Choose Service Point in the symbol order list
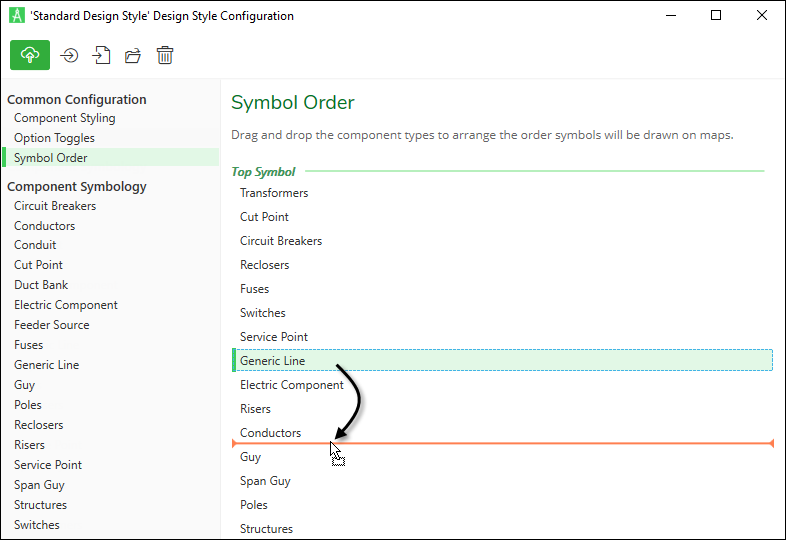The image size is (786, 540). tap(274, 337)
